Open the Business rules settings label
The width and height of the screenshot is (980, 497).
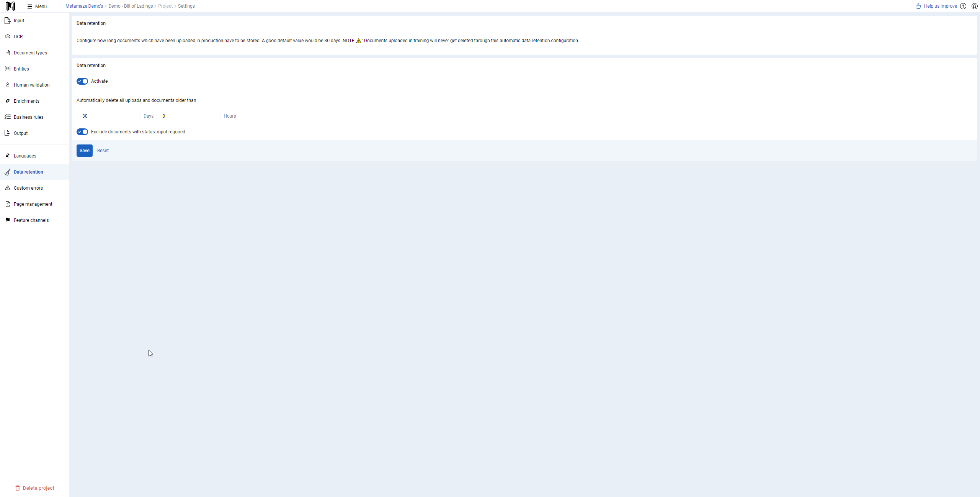[29, 117]
